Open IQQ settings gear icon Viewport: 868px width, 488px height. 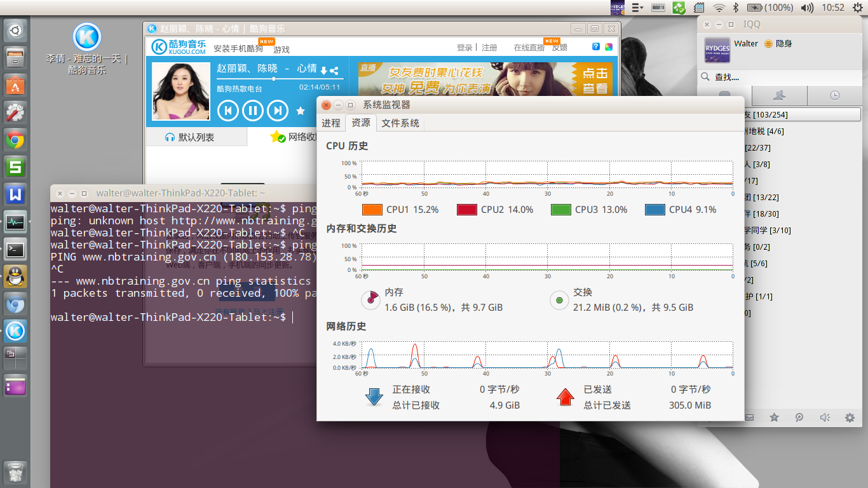coord(850,417)
